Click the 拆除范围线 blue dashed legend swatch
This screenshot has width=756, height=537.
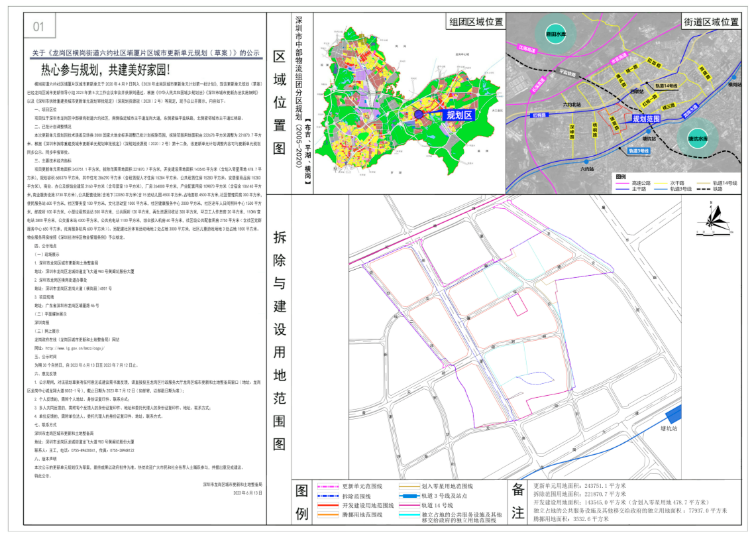328,497
